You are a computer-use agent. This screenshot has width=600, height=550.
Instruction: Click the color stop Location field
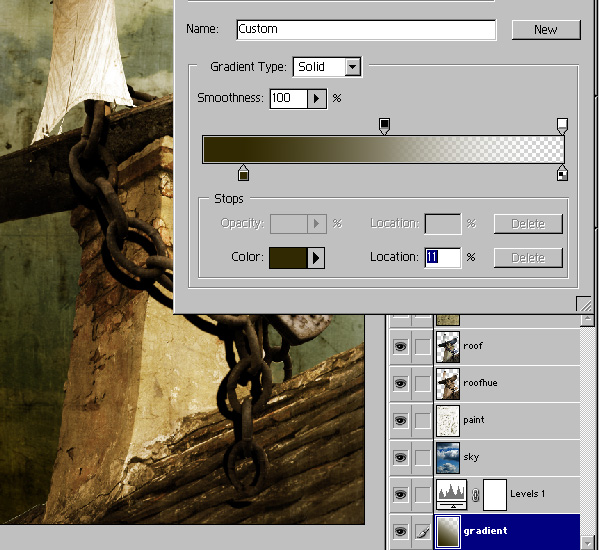443,257
